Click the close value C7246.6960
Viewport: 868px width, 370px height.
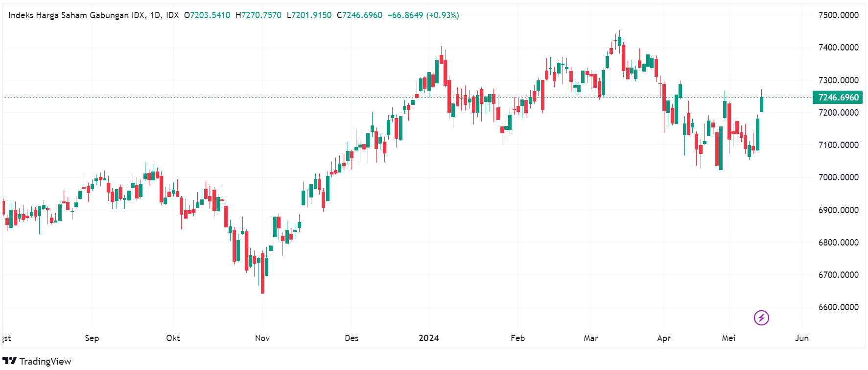(x=359, y=15)
